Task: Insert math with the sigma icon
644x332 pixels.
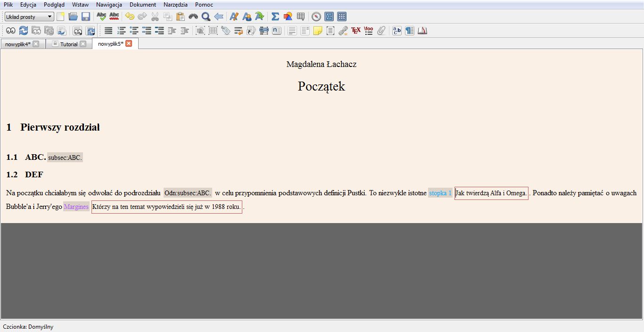Action: coord(275,17)
